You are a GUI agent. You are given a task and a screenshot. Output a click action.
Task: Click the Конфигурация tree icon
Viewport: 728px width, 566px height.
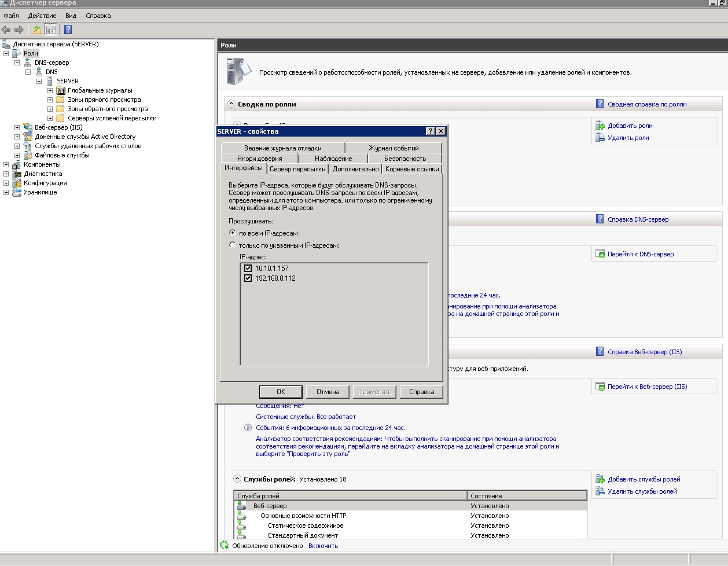(17, 183)
